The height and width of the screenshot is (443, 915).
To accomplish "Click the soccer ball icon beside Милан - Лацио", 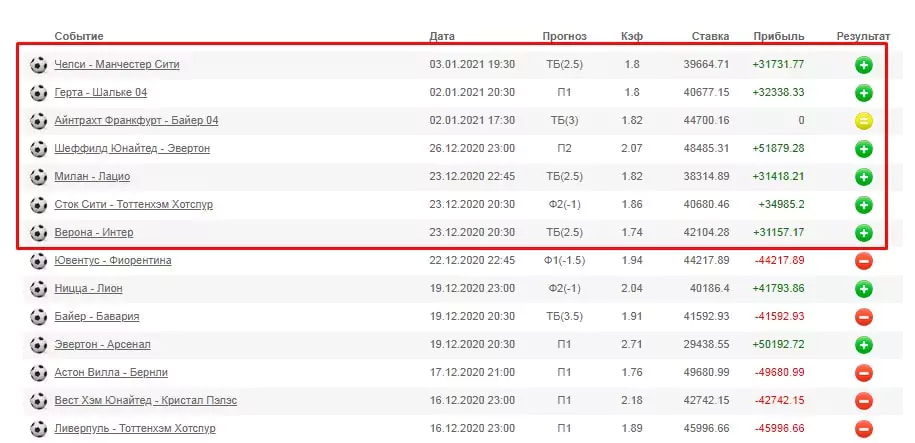I will pyautogui.click(x=39, y=177).
